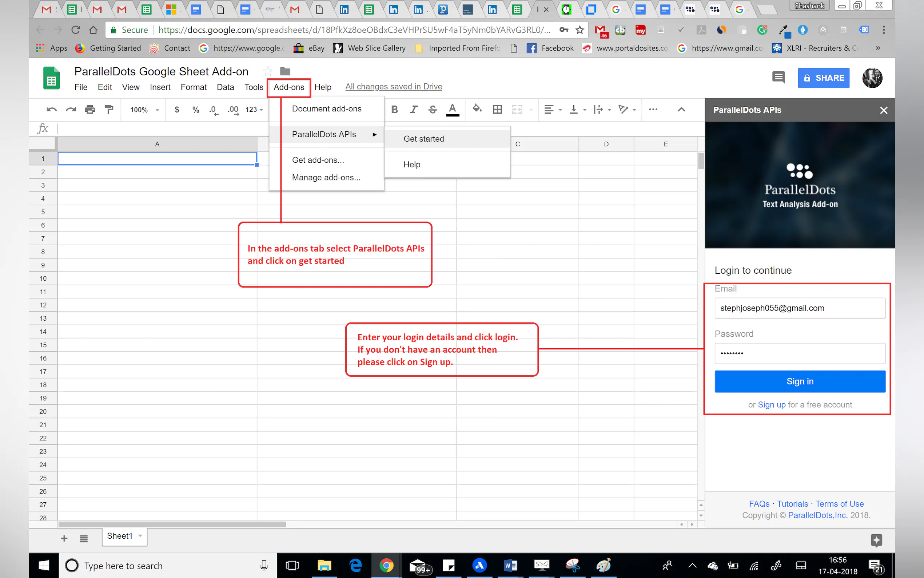
Task: Expand the 123 number format dropdown
Action: point(254,110)
